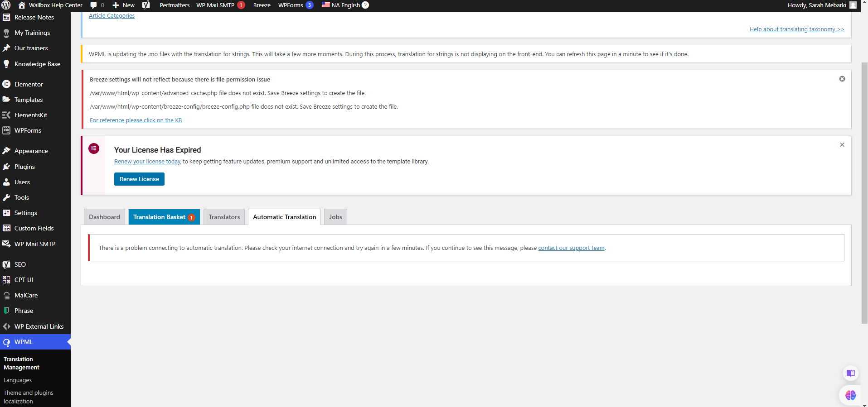Click the contact our support team link

(x=571, y=248)
